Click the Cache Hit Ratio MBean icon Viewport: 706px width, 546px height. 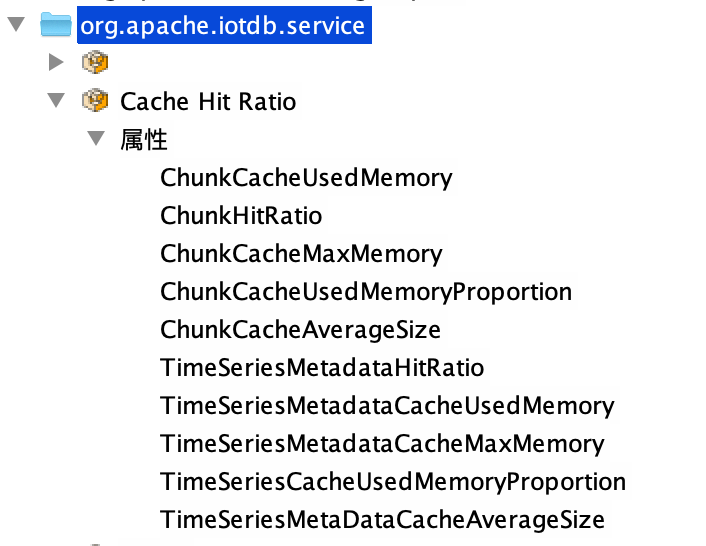pos(95,101)
